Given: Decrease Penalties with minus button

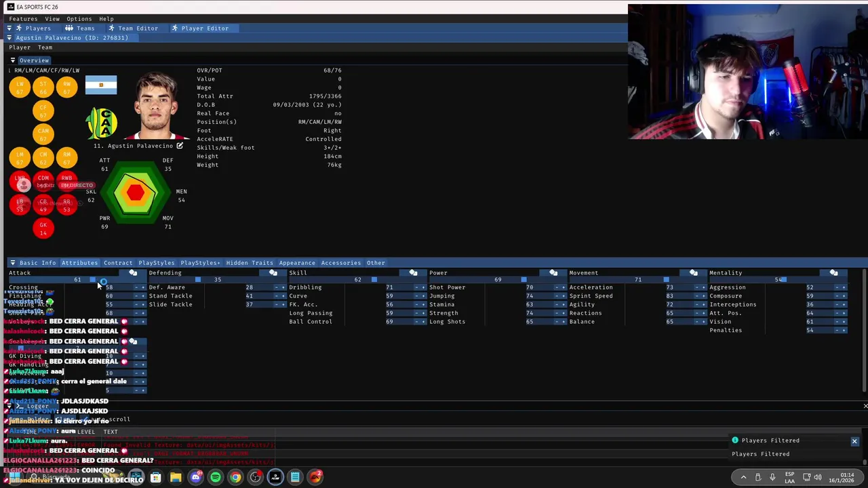Looking at the screenshot, I should click(x=837, y=330).
